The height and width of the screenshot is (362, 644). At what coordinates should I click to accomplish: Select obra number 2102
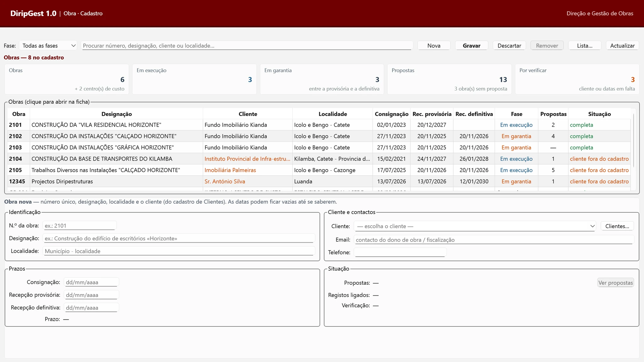15,136
